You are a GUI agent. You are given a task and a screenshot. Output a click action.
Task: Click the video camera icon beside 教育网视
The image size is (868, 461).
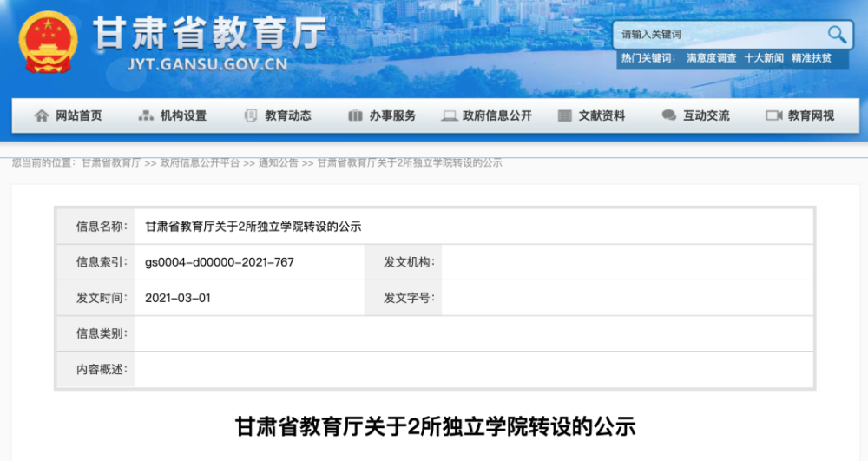click(774, 115)
